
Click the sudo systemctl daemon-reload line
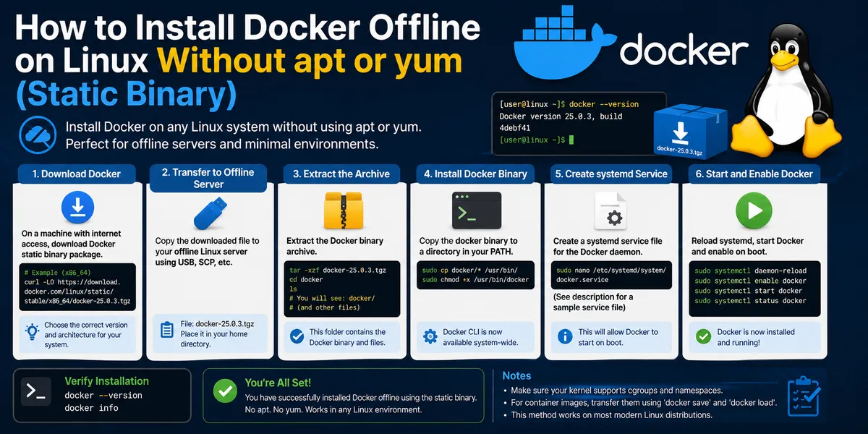[750, 271]
